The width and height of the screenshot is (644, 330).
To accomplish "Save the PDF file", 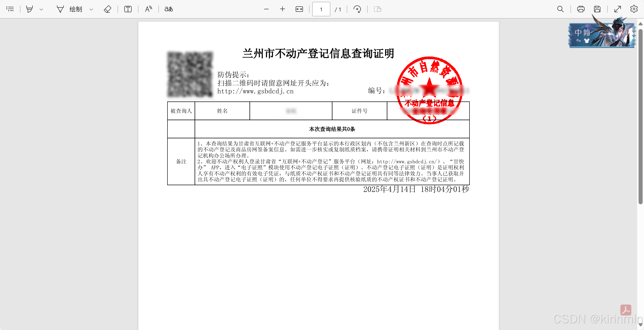I will [597, 9].
